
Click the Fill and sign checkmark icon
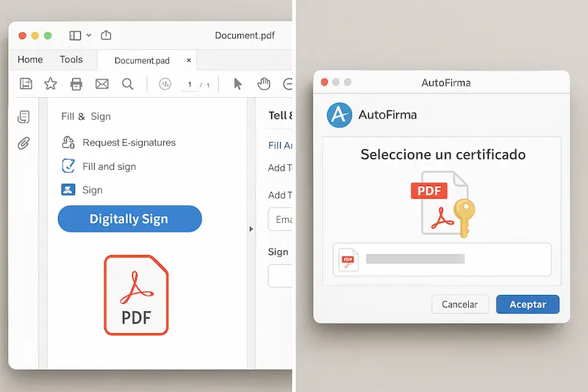click(68, 165)
